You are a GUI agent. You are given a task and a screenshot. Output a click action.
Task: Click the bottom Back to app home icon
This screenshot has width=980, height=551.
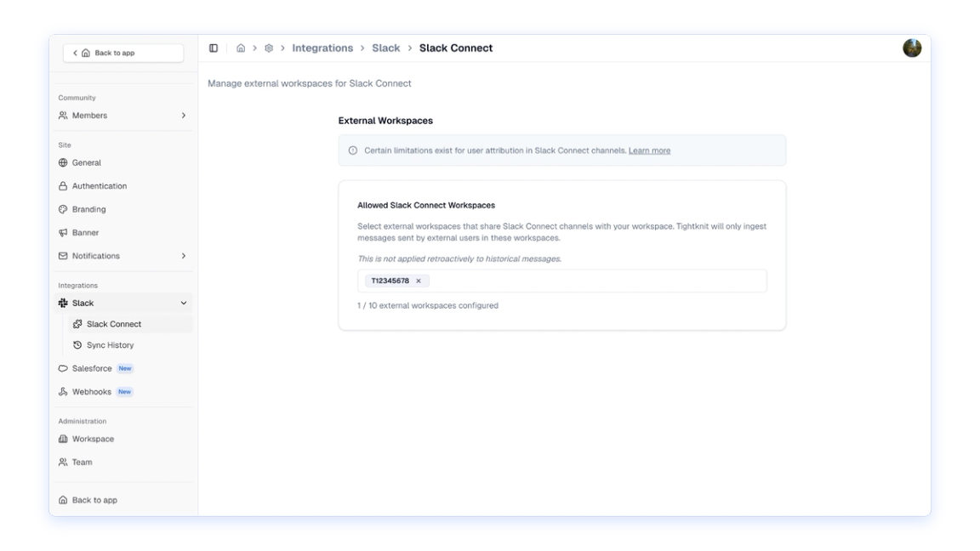coord(63,500)
